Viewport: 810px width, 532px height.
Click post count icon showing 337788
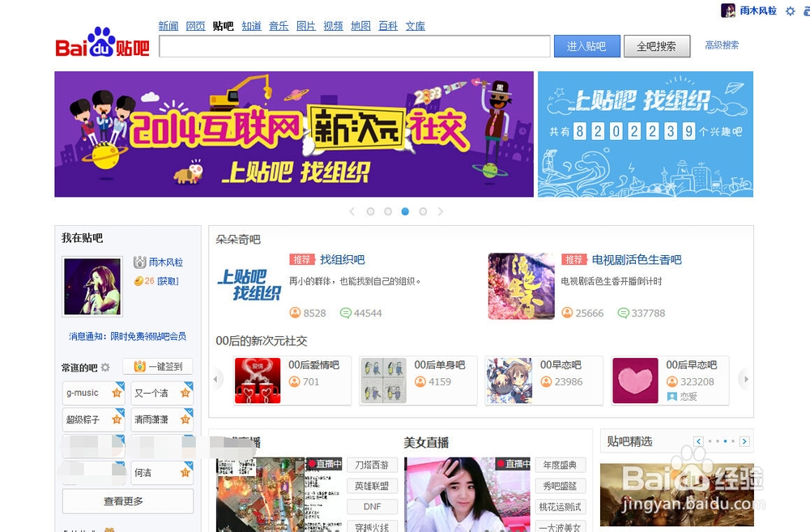coord(624,313)
